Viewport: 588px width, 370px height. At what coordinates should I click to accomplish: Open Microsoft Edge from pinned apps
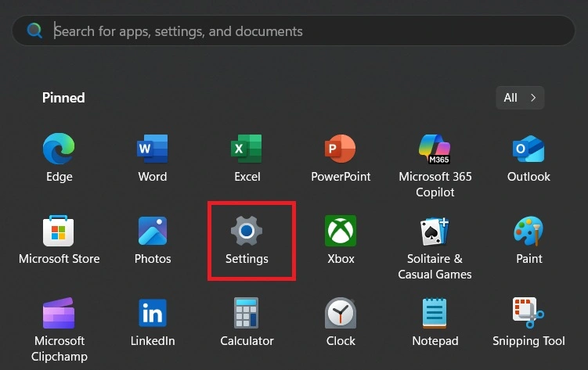pos(59,149)
